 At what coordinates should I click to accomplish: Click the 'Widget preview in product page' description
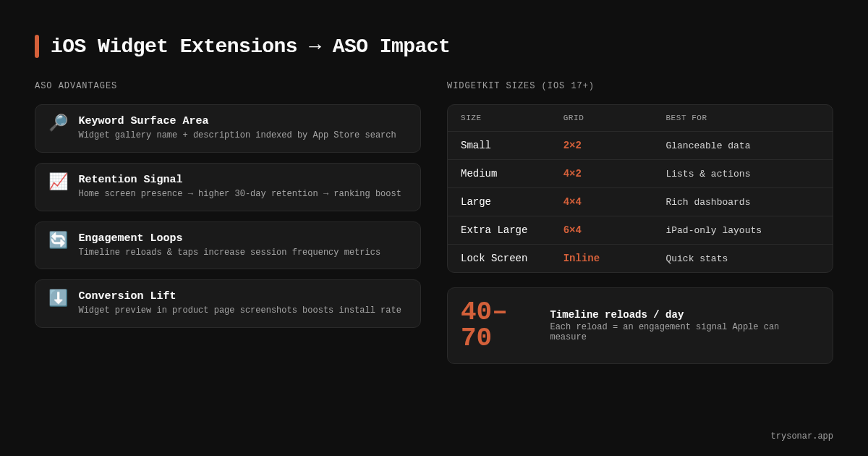(239, 311)
